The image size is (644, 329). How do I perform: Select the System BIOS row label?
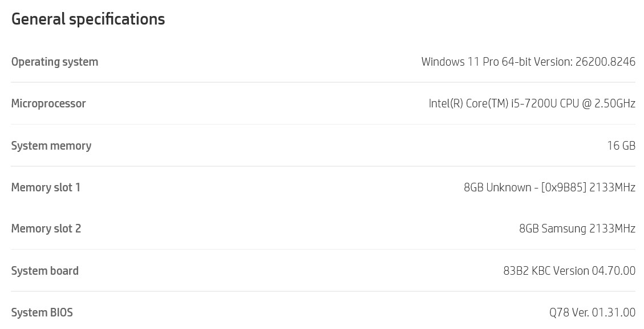coord(42,312)
